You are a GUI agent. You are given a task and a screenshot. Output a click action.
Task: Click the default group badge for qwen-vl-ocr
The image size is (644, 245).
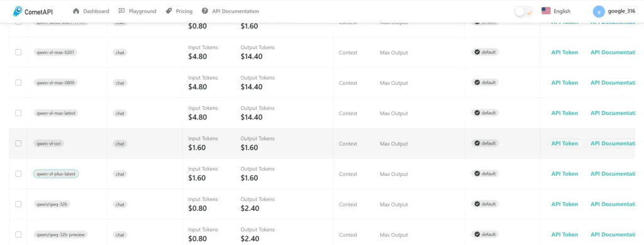(x=485, y=143)
